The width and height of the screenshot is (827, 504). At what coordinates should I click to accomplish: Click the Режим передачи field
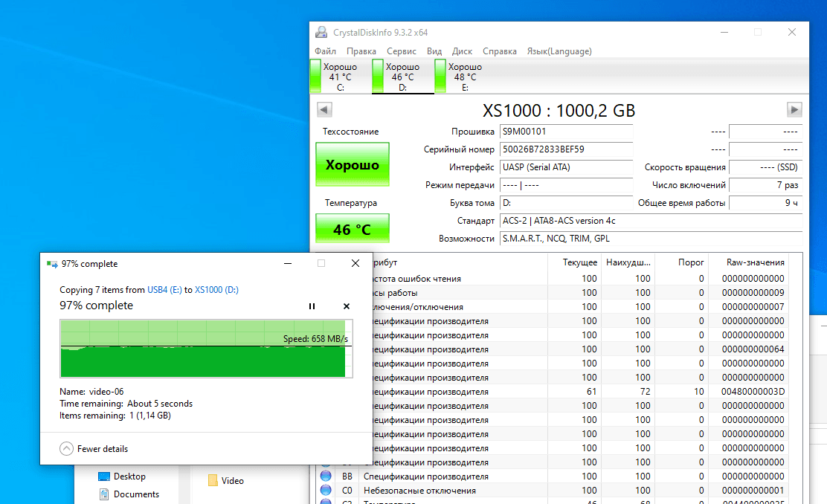pos(566,185)
